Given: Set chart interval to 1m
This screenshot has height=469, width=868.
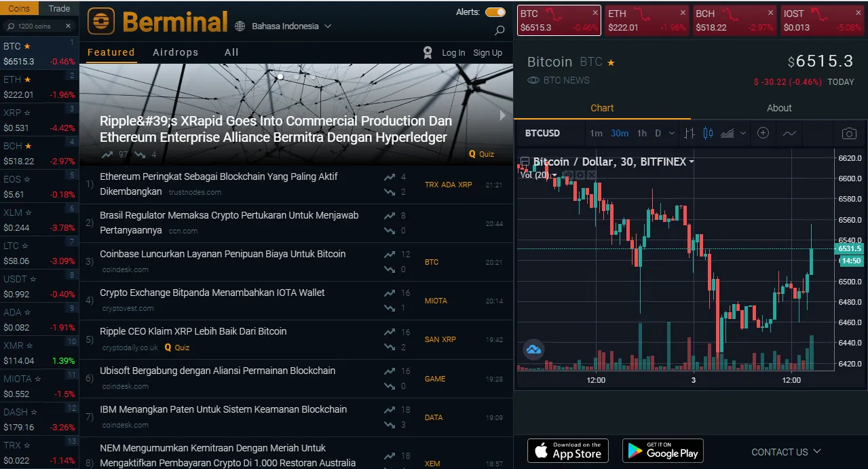Looking at the screenshot, I should (596, 133).
